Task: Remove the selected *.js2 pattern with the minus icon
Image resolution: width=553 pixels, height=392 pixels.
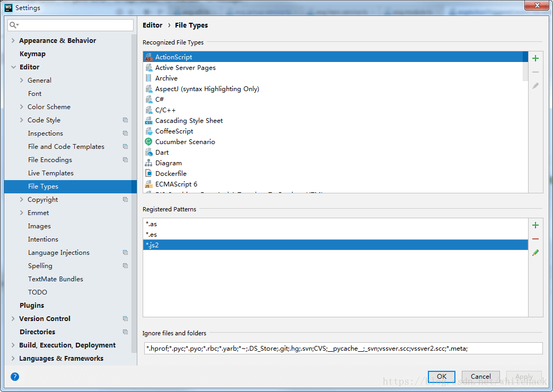Action: [x=536, y=239]
